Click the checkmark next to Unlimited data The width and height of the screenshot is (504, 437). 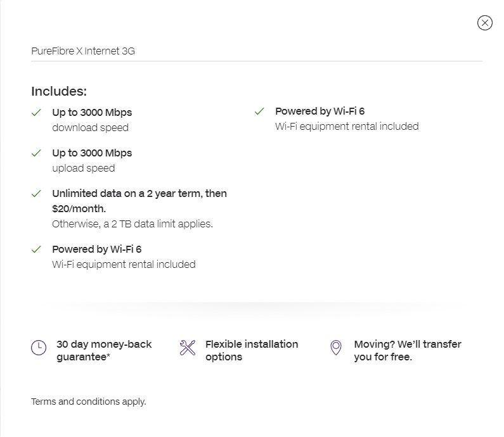point(36,194)
